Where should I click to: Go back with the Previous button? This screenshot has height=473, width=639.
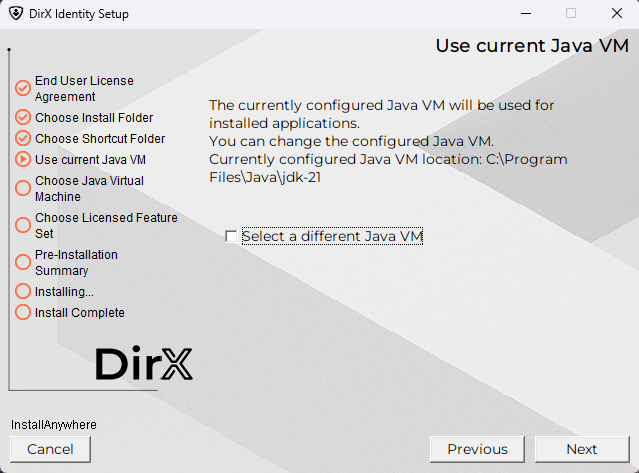pos(477,449)
